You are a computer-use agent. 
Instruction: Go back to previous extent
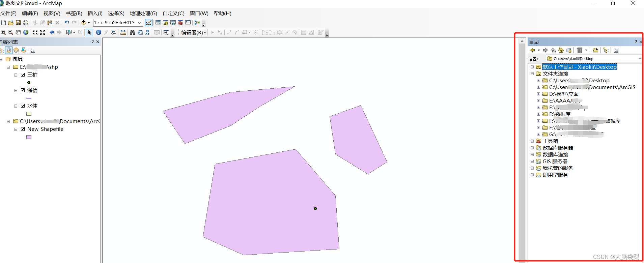click(x=52, y=32)
